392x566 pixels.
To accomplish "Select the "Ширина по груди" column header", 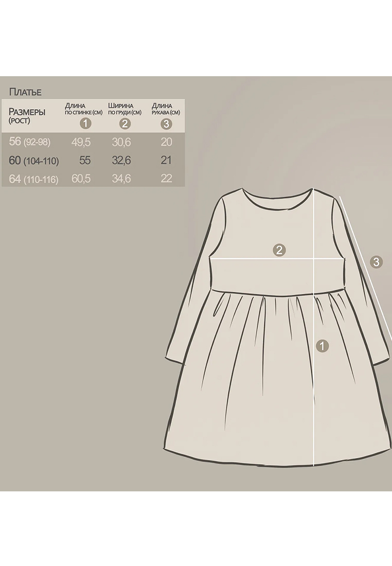I will [124, 109].
